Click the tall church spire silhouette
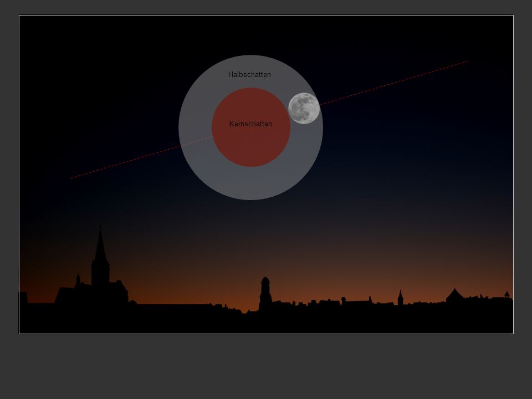Image resolution: width=532 pixels, height=399 pixels. (x=100, y=256)
